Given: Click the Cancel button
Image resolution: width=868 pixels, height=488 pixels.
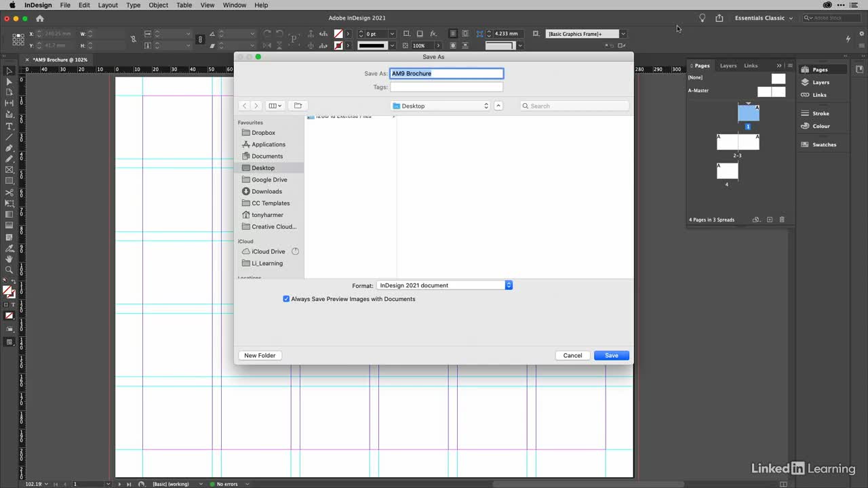Looking at the screenshot, I should 572,355.
